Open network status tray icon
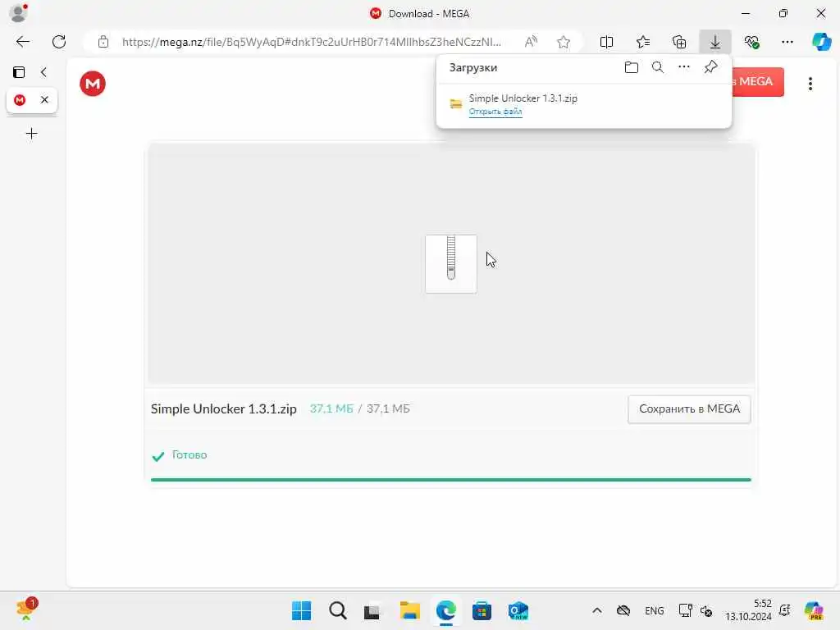The height and width of the screenshot is (630, 840). coord(685,610)
